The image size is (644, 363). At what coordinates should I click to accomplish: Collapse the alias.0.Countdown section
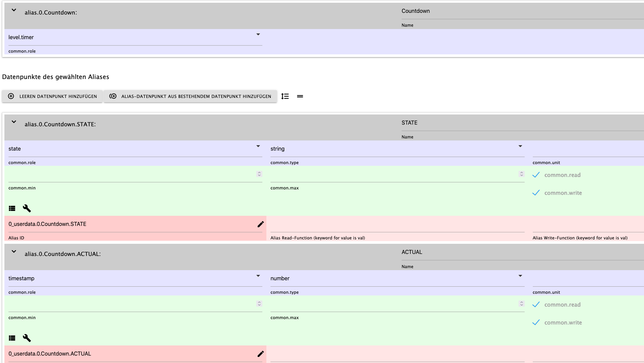(x=14, y=10)
